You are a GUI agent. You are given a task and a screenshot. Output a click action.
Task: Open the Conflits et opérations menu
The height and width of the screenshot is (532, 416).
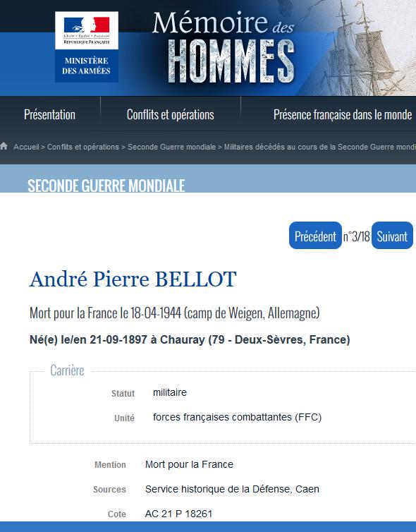click(x=171, y=115)
